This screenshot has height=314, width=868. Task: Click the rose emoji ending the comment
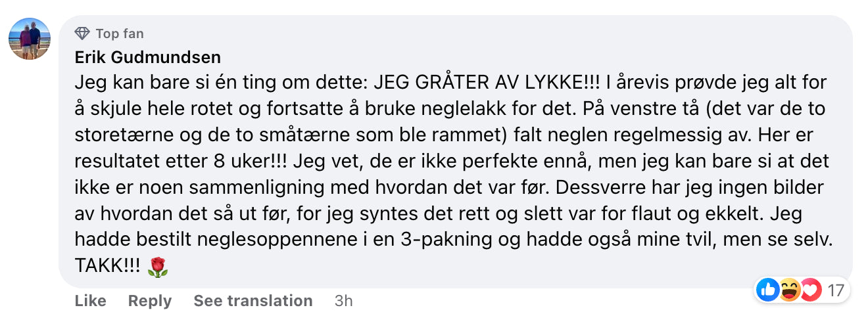(158, 267)
